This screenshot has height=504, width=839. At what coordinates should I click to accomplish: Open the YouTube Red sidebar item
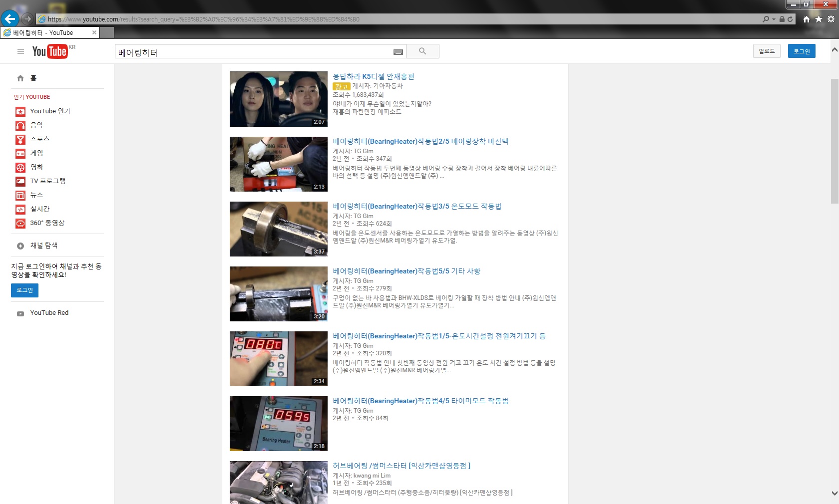(x=49, y=313)
